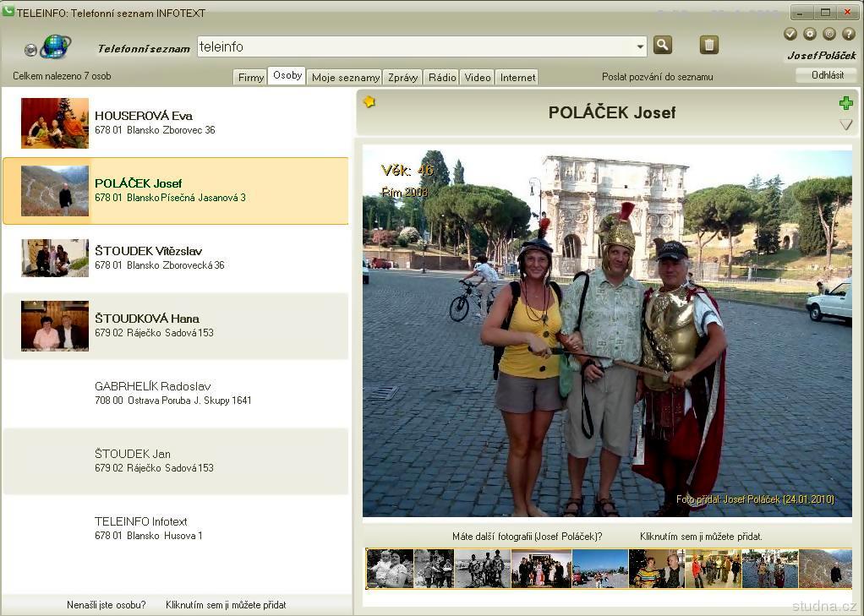Open the Moje seznamy tab
Viewport: 864px width, 616px height.
(345, 78)
